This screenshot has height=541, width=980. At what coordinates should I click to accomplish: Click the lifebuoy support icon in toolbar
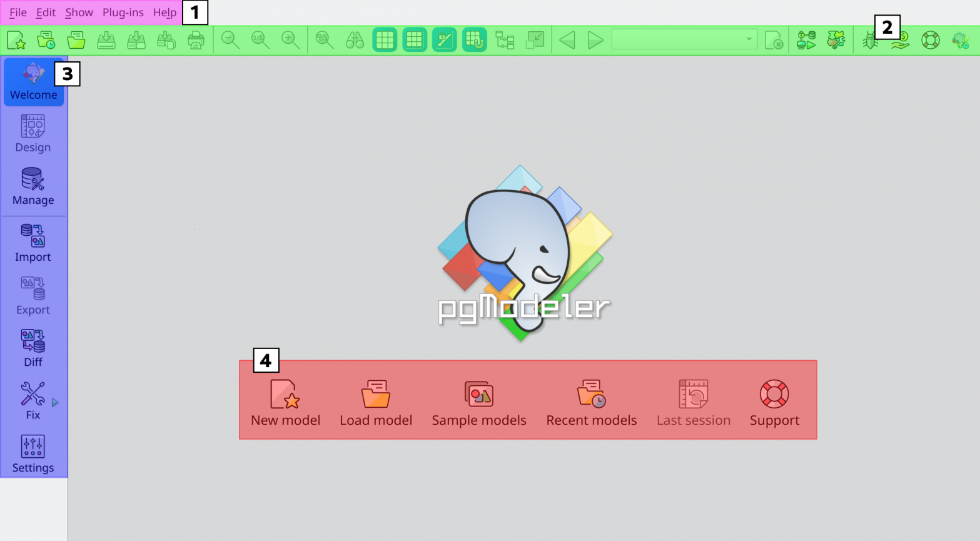(x=931, y=40)
